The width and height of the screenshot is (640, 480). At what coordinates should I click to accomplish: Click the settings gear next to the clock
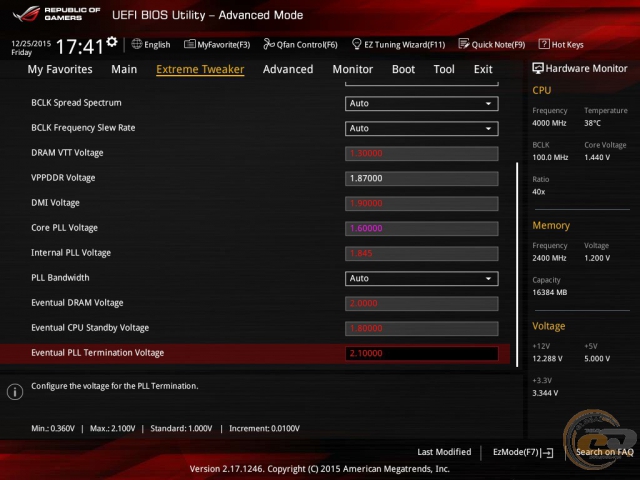112,42
